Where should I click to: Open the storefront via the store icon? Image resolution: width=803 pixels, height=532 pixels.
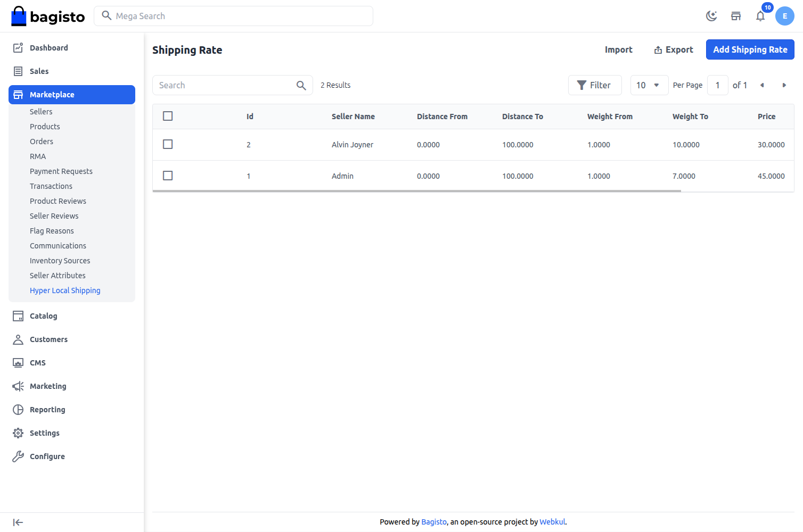736,16
